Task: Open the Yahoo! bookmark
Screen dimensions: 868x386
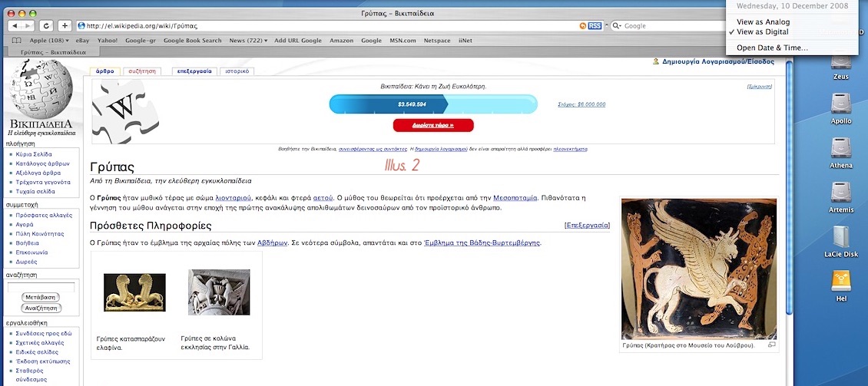Action: (108, 41)
